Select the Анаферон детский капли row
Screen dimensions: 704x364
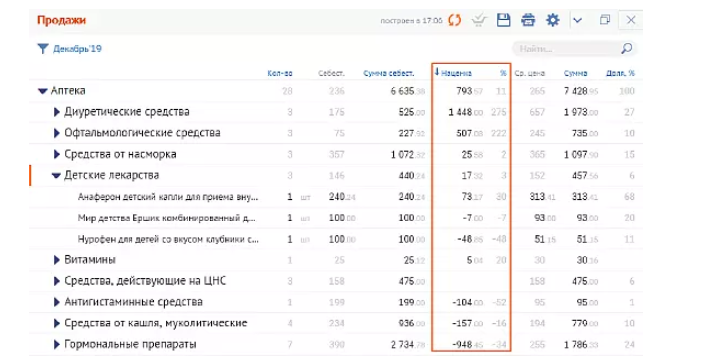coord(336,197)
